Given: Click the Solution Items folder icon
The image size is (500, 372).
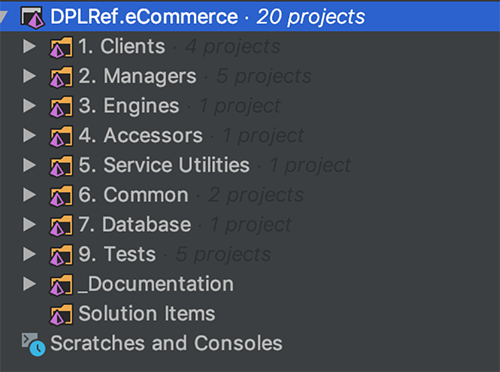Looking at the screenshot, I should point(61,314).
